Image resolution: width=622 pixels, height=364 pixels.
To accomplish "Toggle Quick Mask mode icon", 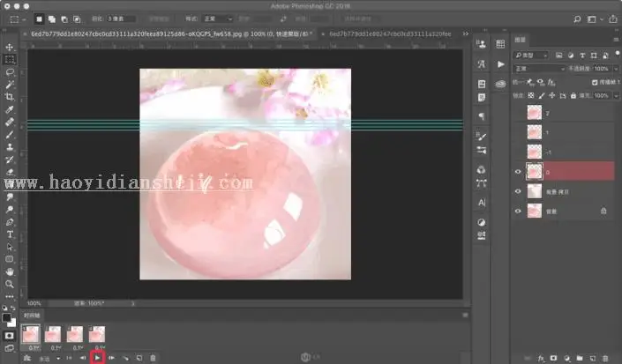I will 10,336.
